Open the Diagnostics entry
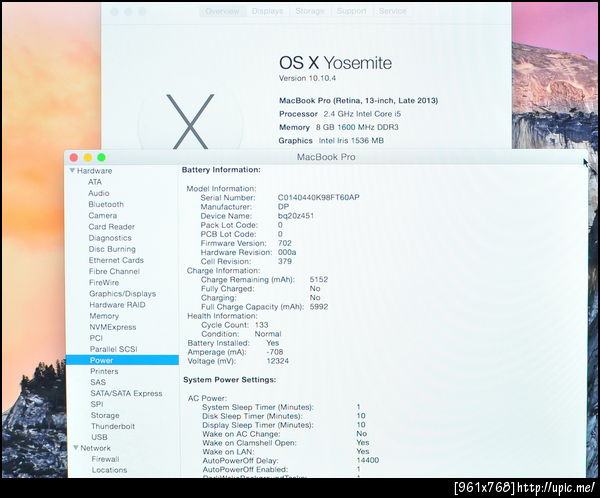This screenshot has height=498, width=600. click(110, 238)
